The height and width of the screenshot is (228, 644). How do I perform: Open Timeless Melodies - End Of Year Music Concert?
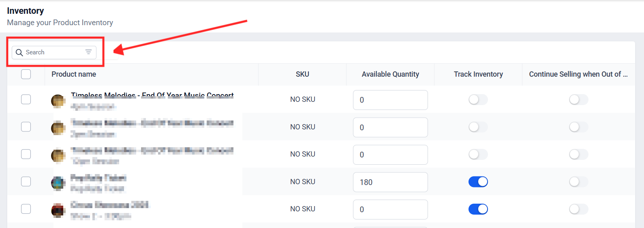coord(152,96)
